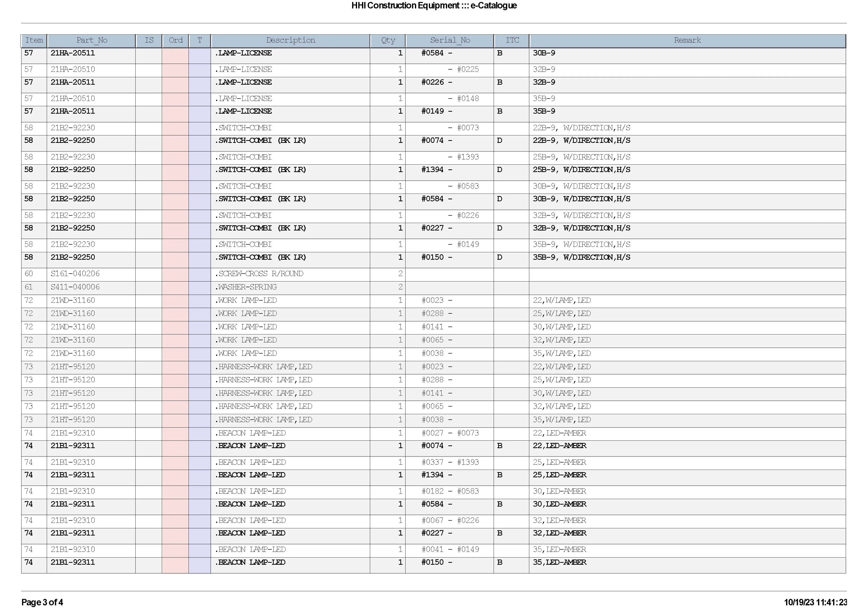Click remark 32,W/LAMP,LED in work lamp row
Viewport: 868px width, 614px height.
(562, 340)
